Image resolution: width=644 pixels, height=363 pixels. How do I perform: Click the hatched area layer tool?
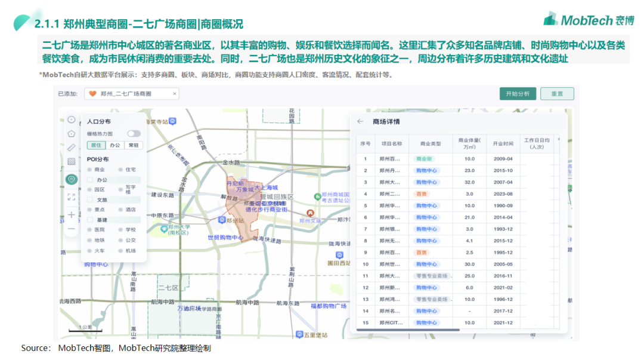pos(71,161)
